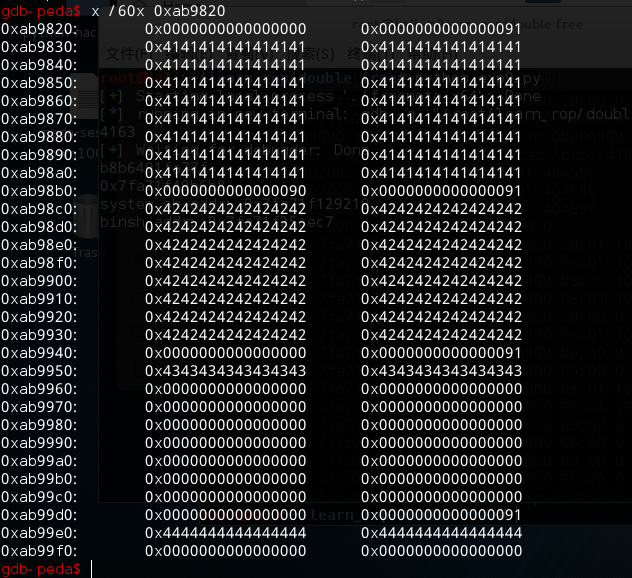This screenshot has height=578, width=632.
Task: Select address label 0xab98b0:
Action: click(39, 191)
